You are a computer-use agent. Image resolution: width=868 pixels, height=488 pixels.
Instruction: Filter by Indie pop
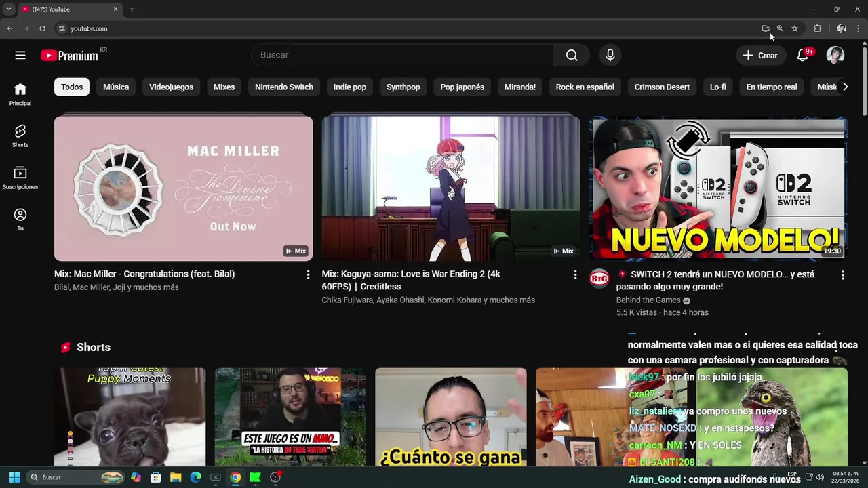pos(350,87)
